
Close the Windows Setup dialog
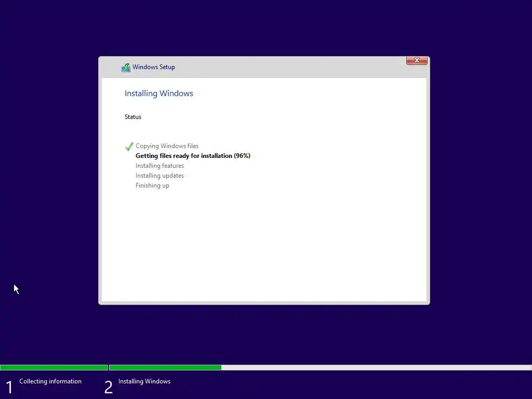pos(417,60)
